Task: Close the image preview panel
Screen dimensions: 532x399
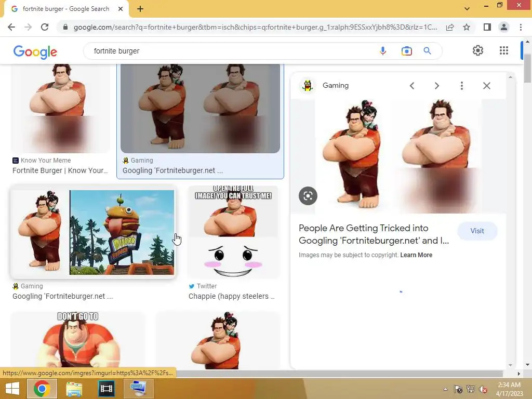Action: (486, 86)
